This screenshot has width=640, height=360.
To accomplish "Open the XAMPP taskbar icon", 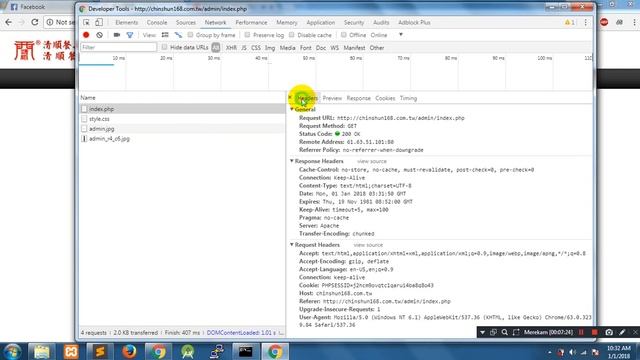I will click(x=71, y=351).
